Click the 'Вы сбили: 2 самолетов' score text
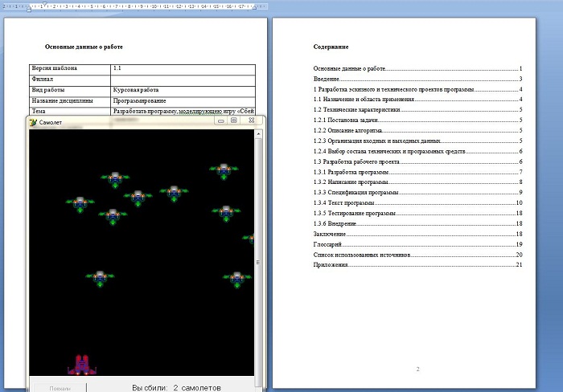This screenshot has width=563, height=392. [x=176, y=388]
